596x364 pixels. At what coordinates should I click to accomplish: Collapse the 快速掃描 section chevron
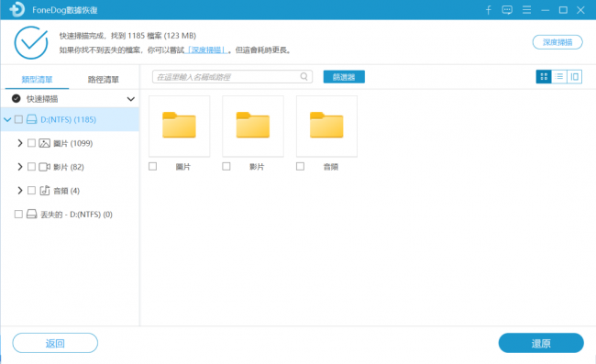pyautogui.click(x=131, y=99)
